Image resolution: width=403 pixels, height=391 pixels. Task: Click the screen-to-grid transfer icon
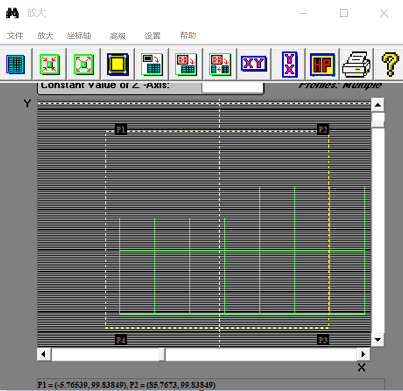152,64
